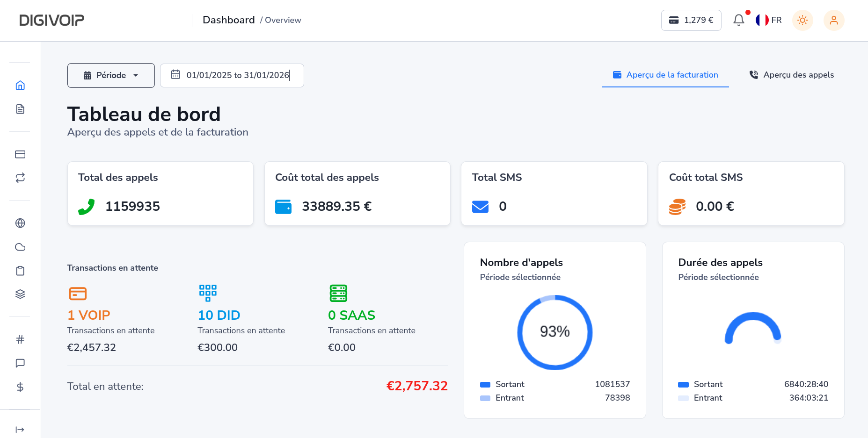The width and height of the screenshot is (868, 438).
Task: Expand the sidebar with arrow icon
Action: (x=20, y=430)
